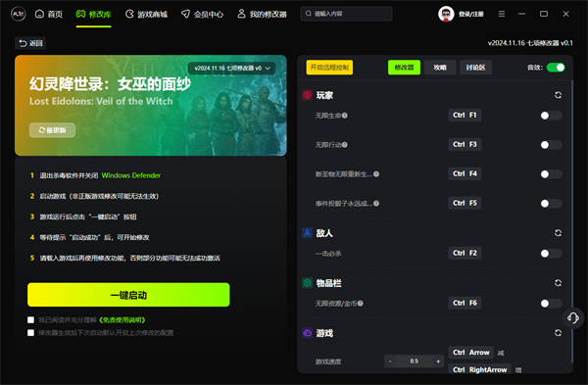Reset 物品栏 section refresh icon
The height and width of the screenshot is (385, 588).
coord(558,283)
